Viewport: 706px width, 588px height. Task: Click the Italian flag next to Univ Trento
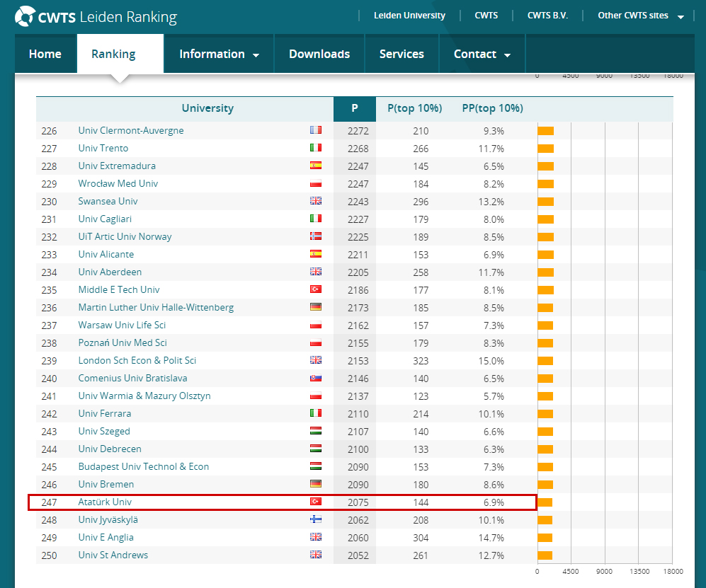pyautogui.click(x=316, y=148)
